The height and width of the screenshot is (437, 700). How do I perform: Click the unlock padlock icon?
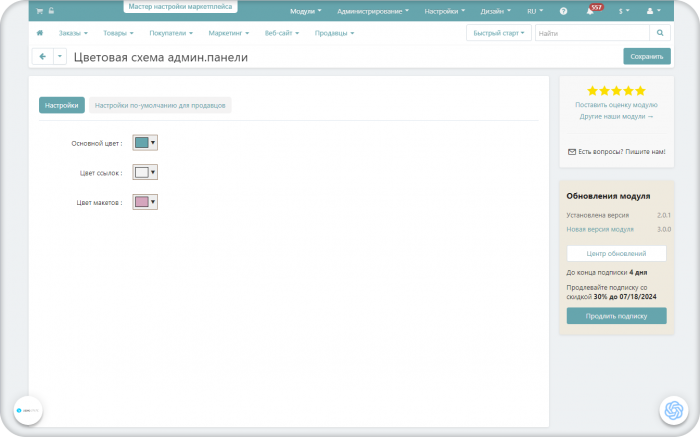point(51,11)
